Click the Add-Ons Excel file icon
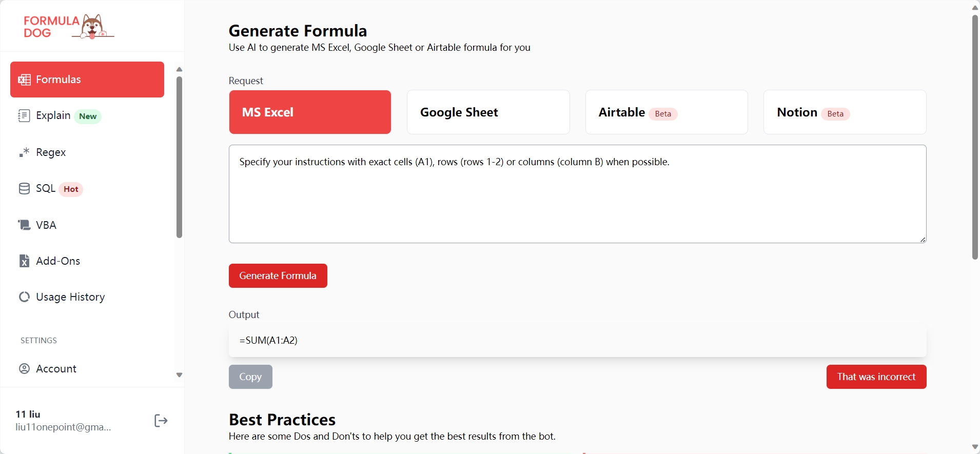980x454 pixels. point(24,261)
